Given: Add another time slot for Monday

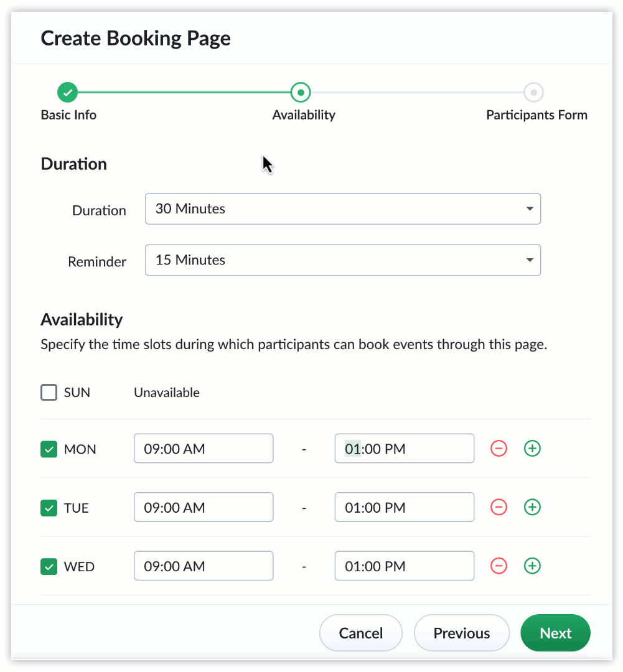Looking at the screenshot, I should click(x=532, y=449).
